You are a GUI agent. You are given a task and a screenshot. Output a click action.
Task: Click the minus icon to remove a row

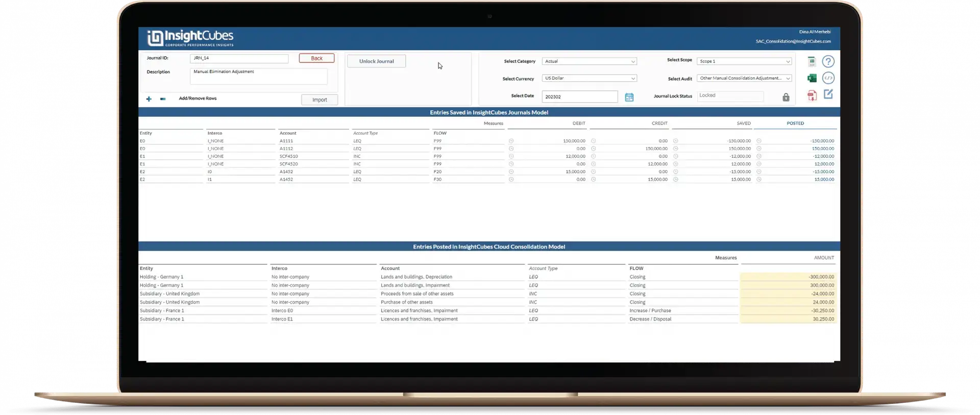163,99
